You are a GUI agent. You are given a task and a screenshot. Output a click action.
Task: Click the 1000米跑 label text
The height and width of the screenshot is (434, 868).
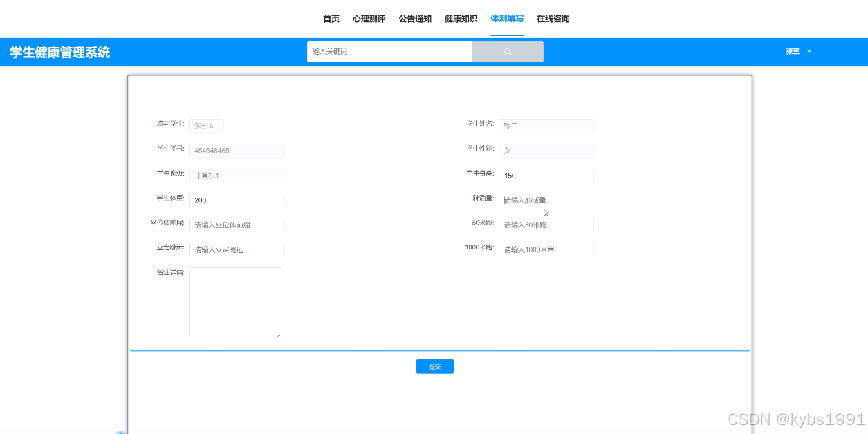pos(479,247)
